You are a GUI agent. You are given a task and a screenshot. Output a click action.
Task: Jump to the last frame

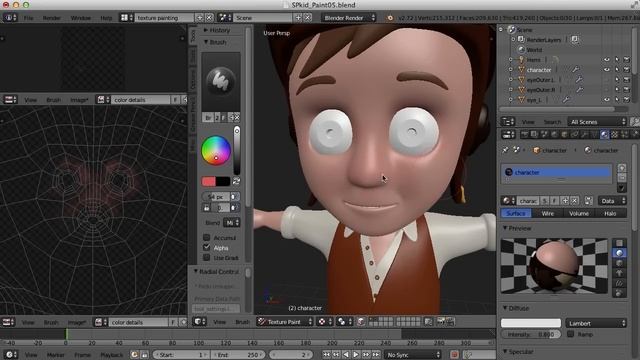coord(376,355)
